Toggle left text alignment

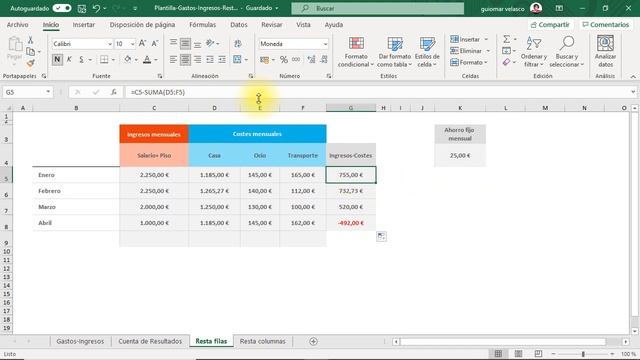pyautogui.click(x=173, y=60)
